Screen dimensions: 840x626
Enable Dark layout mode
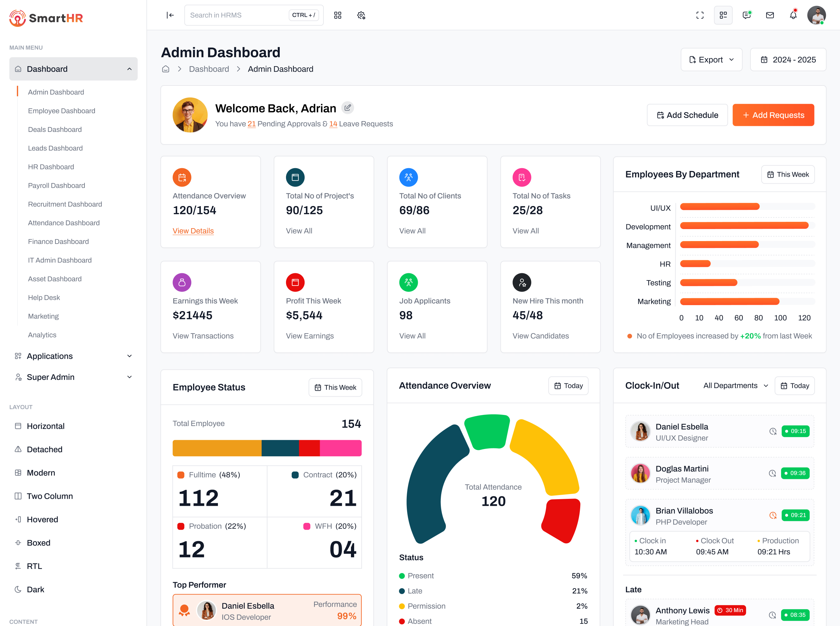coord(35,589)
